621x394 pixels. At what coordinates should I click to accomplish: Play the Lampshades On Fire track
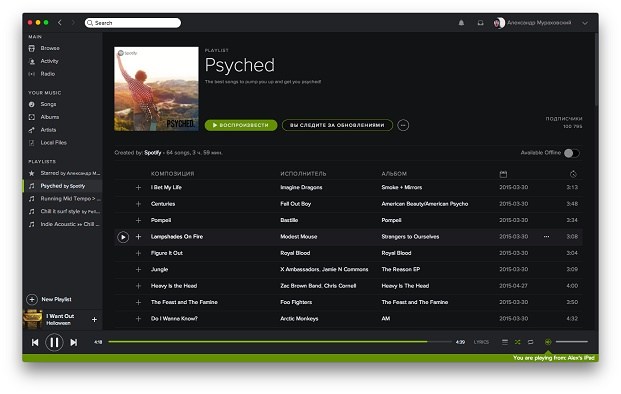pyautogui.click(x=123, y=237)
